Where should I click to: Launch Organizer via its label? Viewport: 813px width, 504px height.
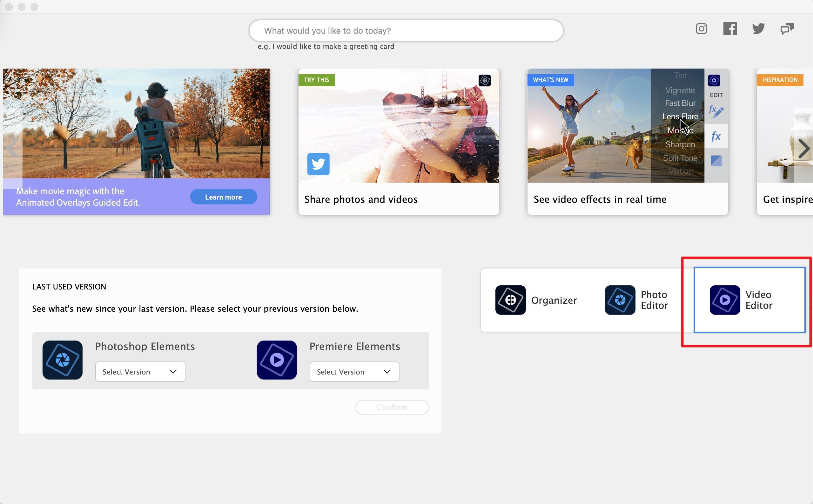point(554,300)
